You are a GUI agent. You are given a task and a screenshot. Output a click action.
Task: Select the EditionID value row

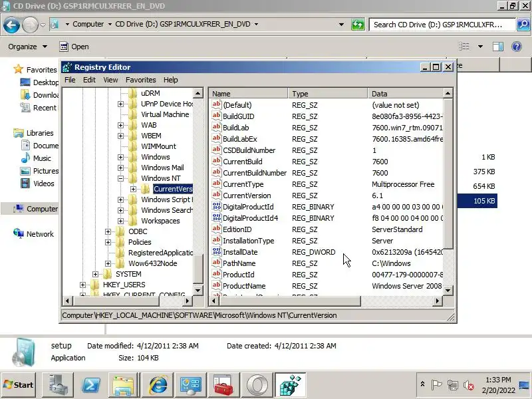tap(326, 229)
